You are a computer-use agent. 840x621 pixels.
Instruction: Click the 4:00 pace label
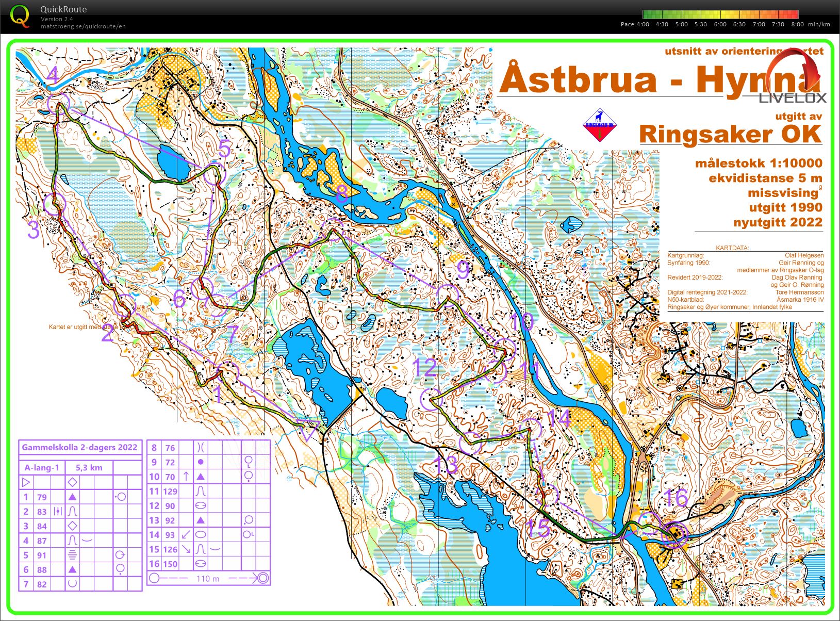643,24
